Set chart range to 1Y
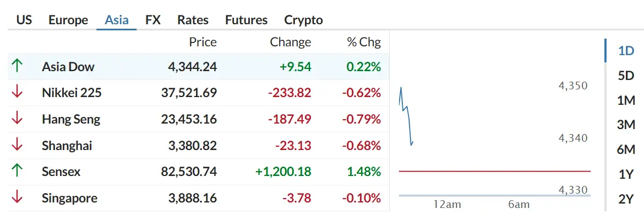The image size is (644, 219). click(626, 174)
